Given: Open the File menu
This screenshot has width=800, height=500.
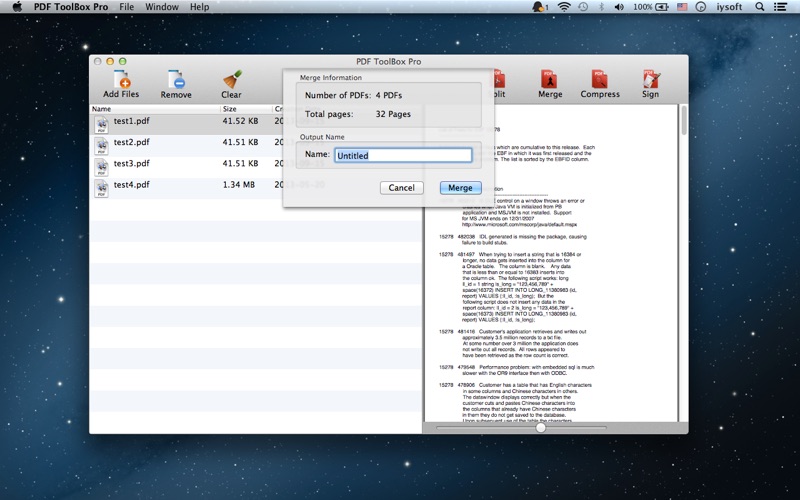Looking at the screenshot, I should (x=127, y=7).
